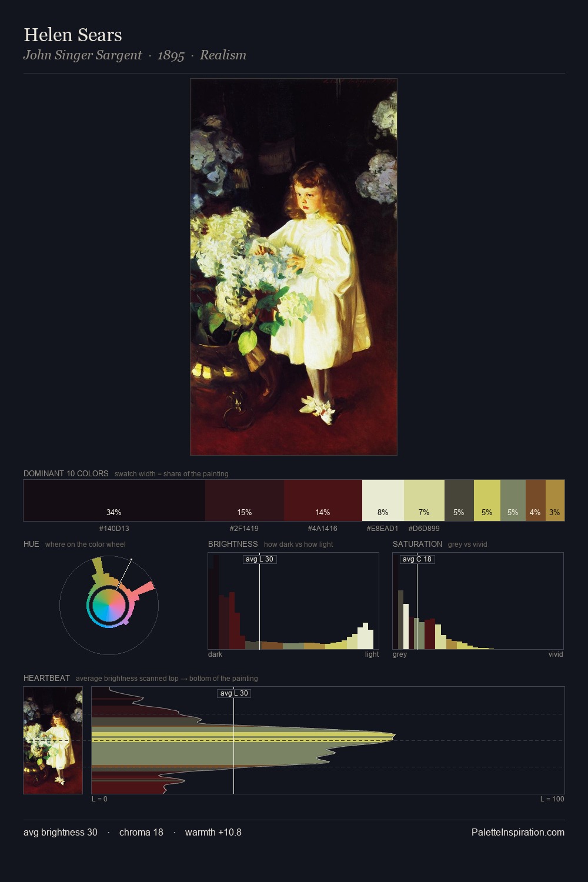588x882 pixels.
Task: Click the year 1895
Action: click(171, 55)
